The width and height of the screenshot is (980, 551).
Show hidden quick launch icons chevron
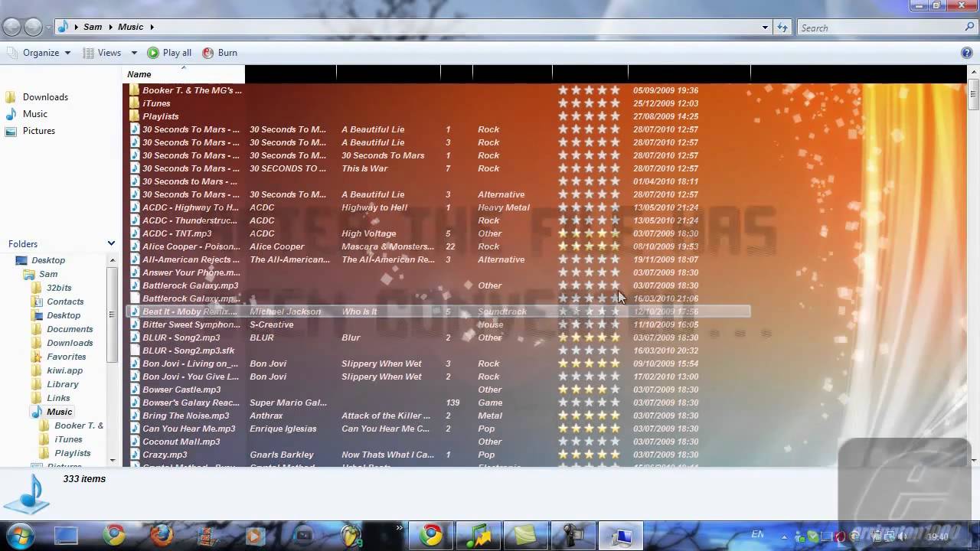coord(399,527)
